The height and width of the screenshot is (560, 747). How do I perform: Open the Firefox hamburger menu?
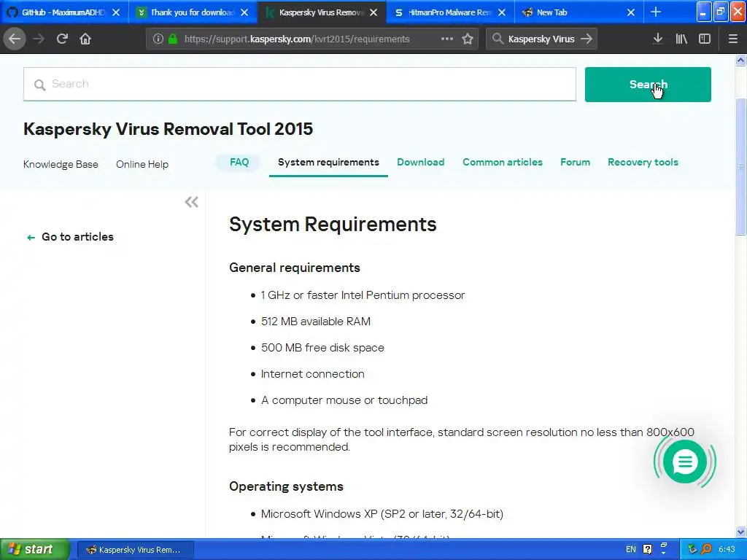732,39
